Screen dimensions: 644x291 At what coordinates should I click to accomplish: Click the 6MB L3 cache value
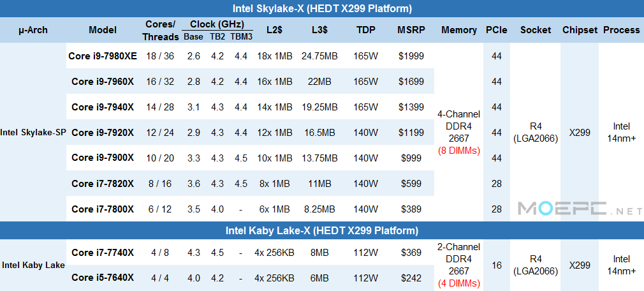point(319,278)
